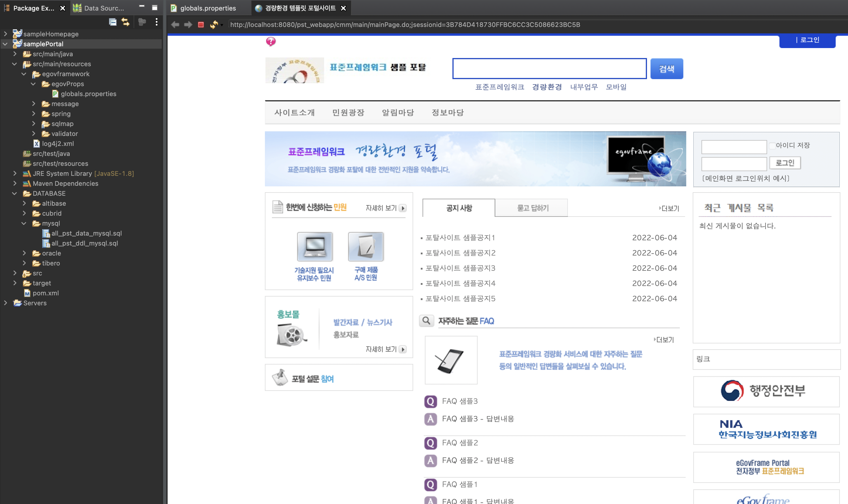Expand the sampleHomepage project
Image resolution: width=848 pixels, height=504 pixels.
pos(6,34)
